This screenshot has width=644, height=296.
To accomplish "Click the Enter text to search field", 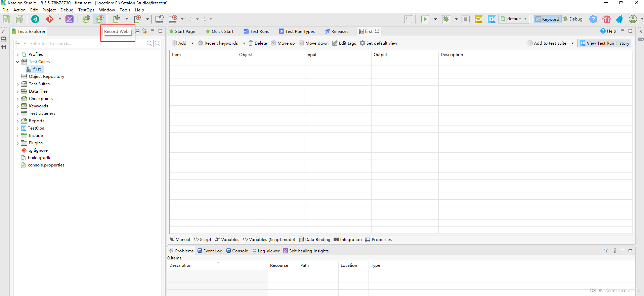I will [x=87, y=44].
